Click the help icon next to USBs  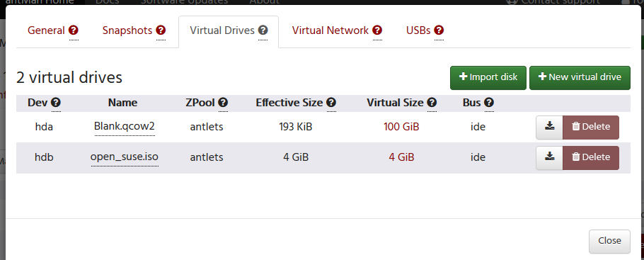pyautogui.click(x=439, y=30)
